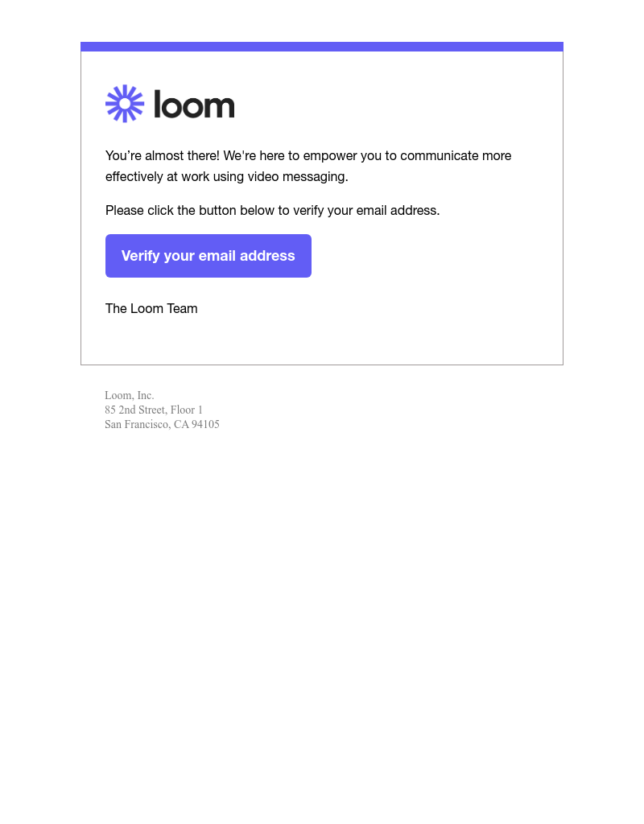Viewport: 644px width, 824px height.
Task: Click "communicate more" in the first paragraph
Action: pyautogui.click(x=456, y=155)
